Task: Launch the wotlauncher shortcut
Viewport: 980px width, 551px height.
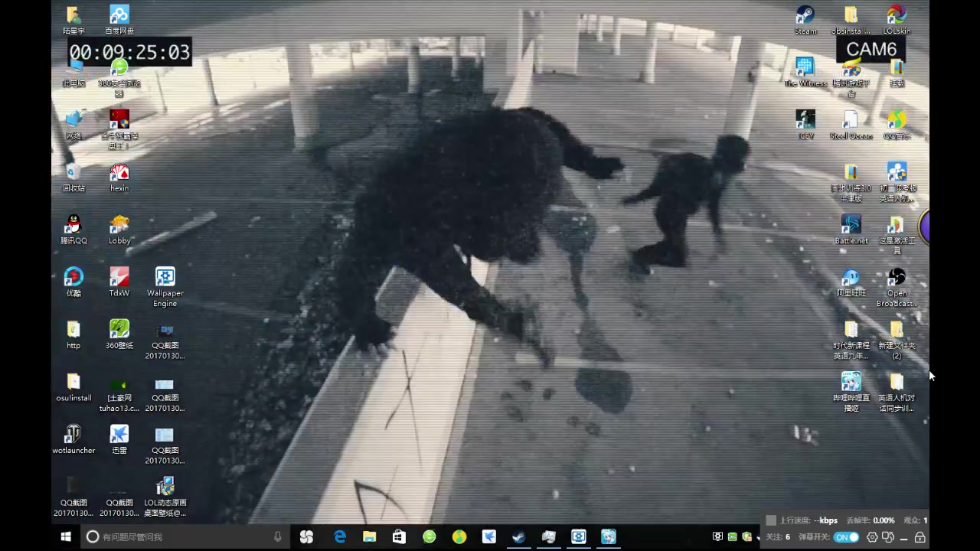Action: [73, 439]
